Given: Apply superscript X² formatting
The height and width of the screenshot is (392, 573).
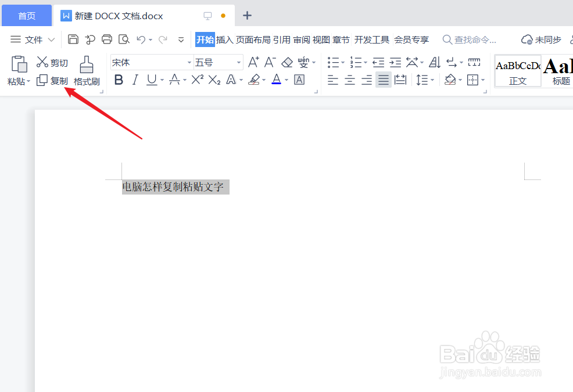Looking at the screenshot, I should point(198,80).
